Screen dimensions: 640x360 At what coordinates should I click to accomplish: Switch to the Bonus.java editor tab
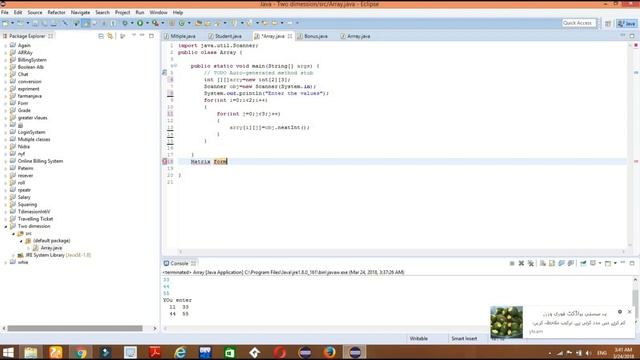[313, 36]
